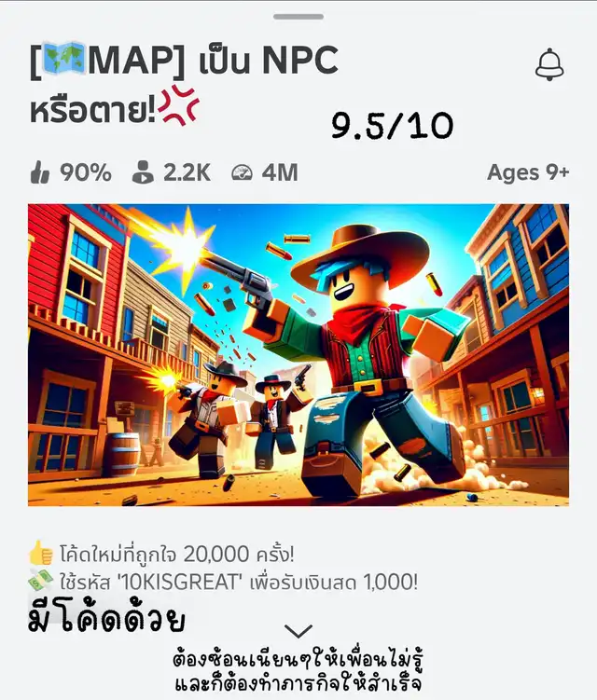This screenshot has width=597, height=700.
Task: Click the active players person icon
Action: [143, 172]
